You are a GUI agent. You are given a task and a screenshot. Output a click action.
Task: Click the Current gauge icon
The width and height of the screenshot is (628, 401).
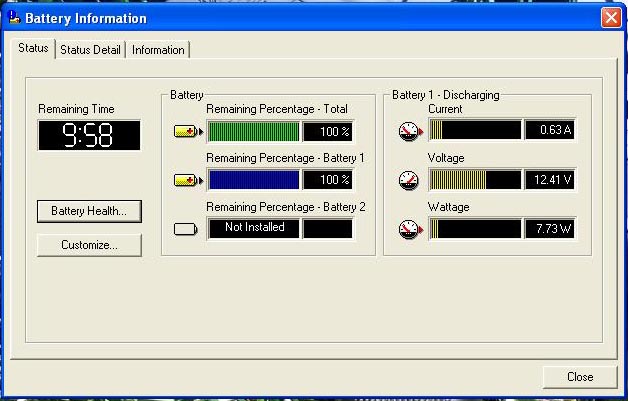point(409,131)
